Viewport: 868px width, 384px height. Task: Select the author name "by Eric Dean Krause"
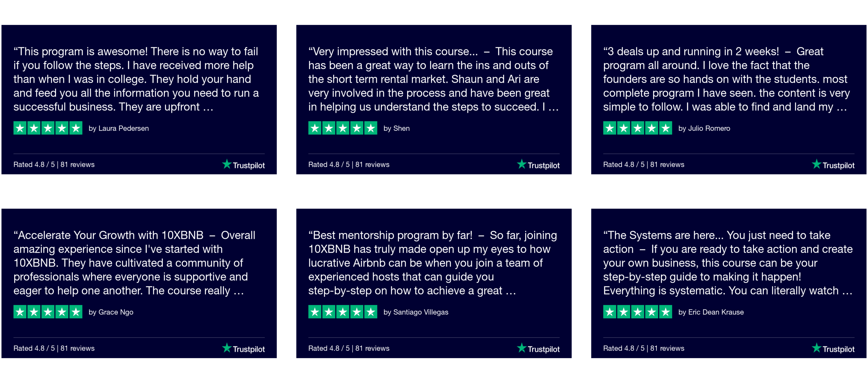(711, 312)
